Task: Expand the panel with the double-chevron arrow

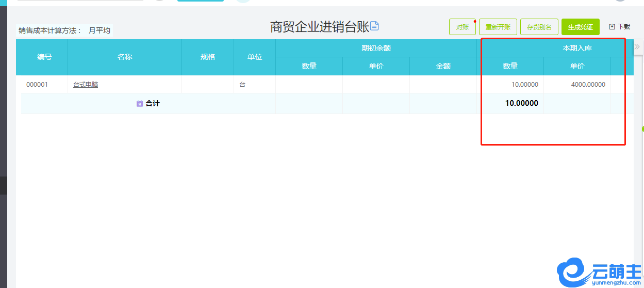Action: [637, 47]
